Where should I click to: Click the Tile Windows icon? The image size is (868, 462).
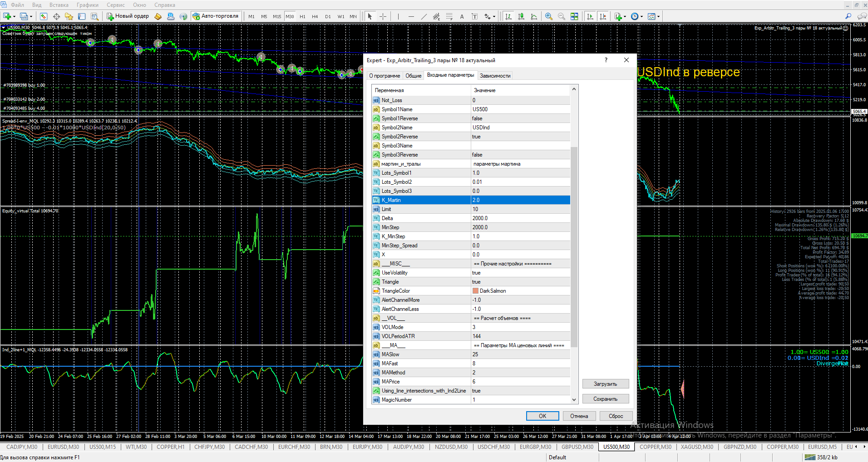[x=574, y=16]
